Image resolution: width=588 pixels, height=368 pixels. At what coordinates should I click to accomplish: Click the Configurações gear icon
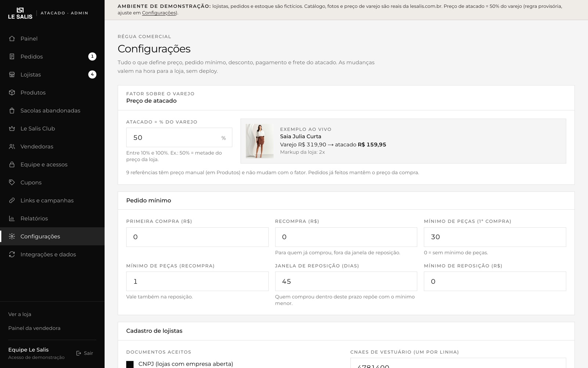point(12,237)
